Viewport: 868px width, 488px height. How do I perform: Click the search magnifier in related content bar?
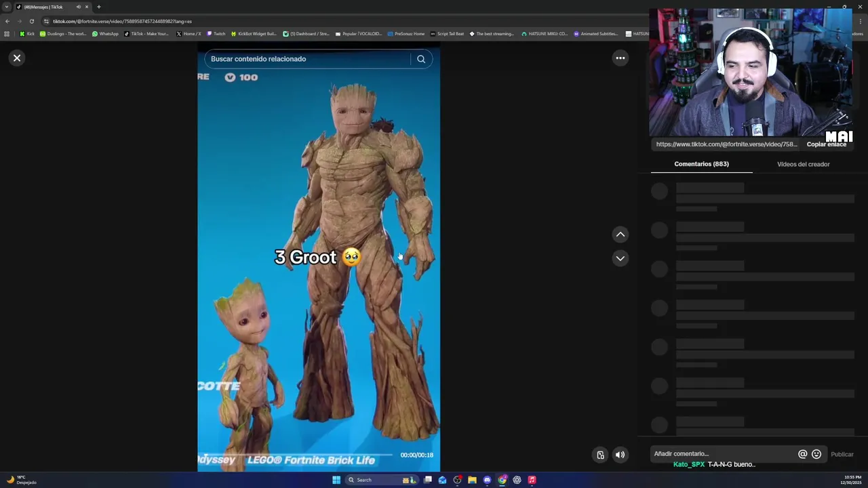[x=421, y=59]
